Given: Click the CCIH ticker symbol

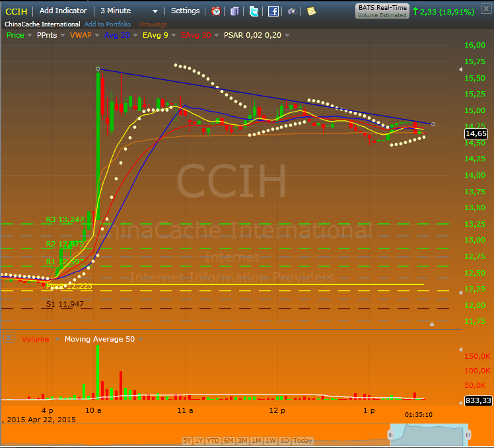Looking at the screenshot, I should tap(17, 12).
